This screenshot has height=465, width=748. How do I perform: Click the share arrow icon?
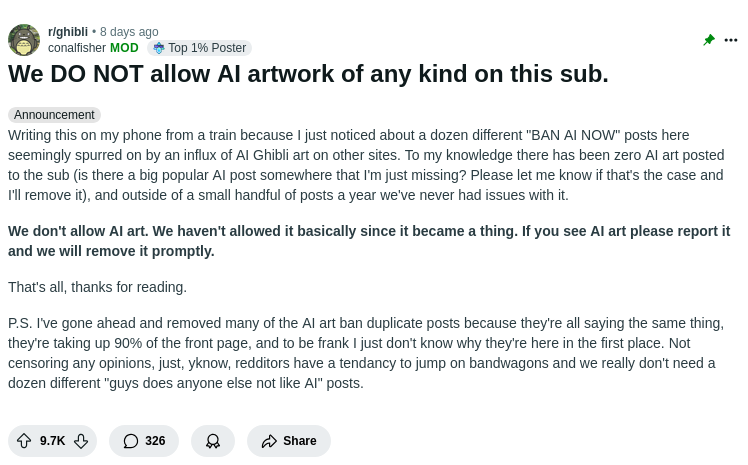point(269,441)
